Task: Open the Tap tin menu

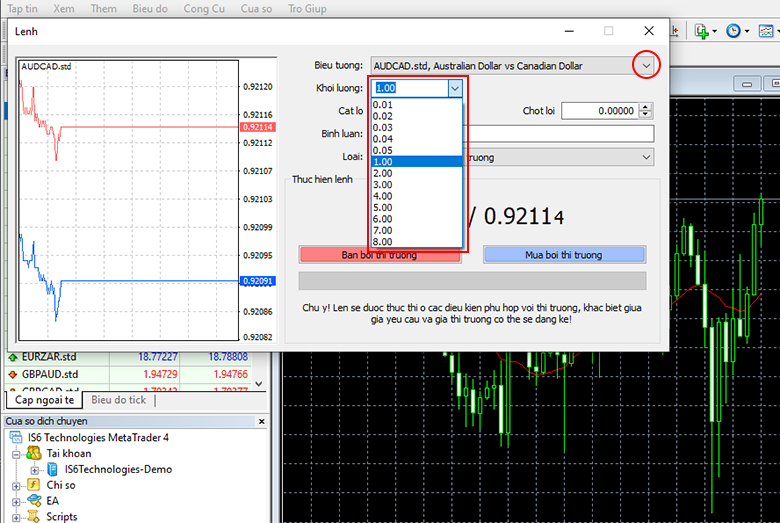Action: click(22, 8)
